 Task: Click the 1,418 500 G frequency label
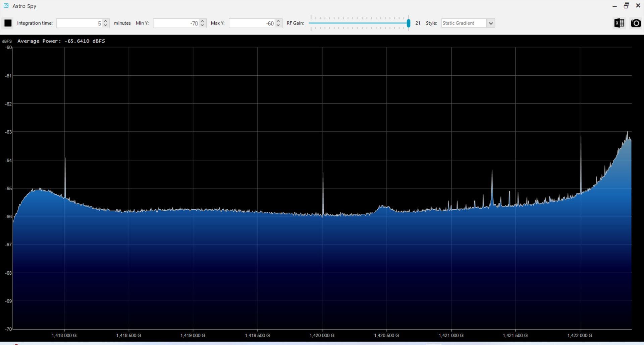pyautogui.click(x=128, y=335)
